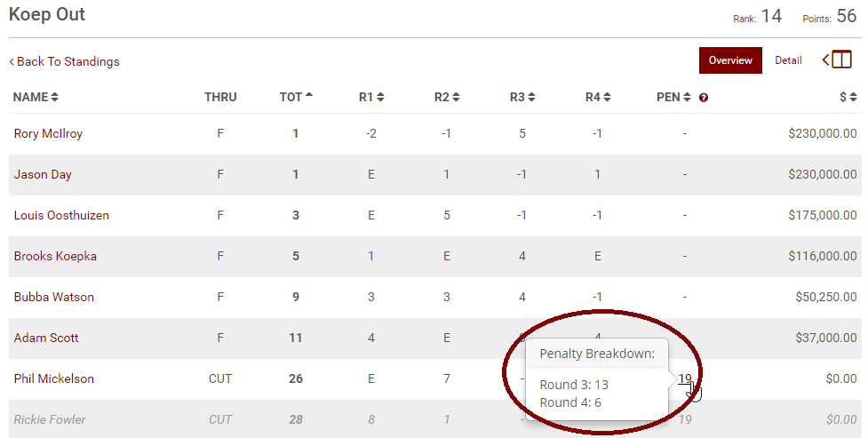868x438 pixels.
Task: Sort by R3 column arrows
Action: [x=531, y=97]
